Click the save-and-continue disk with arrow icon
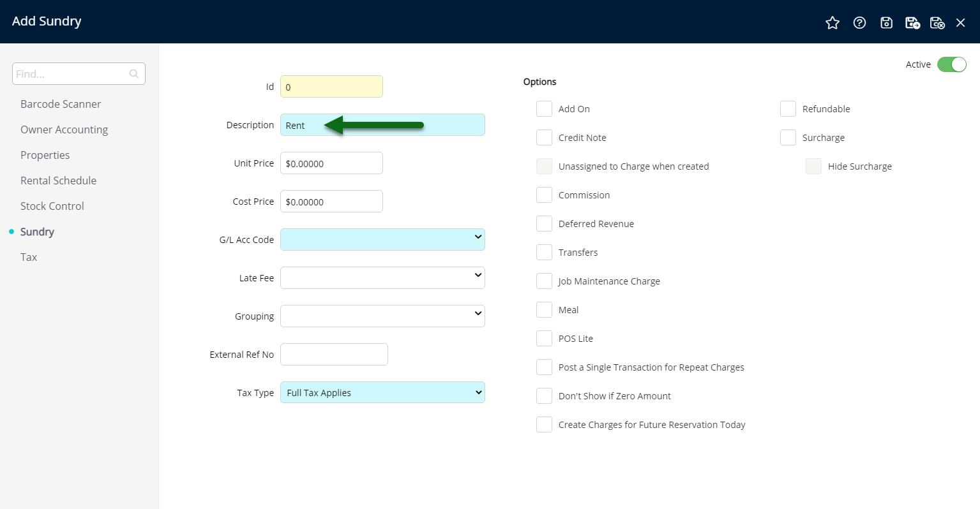The width and height of the screenshot is (980, 509). coord(912,23)
